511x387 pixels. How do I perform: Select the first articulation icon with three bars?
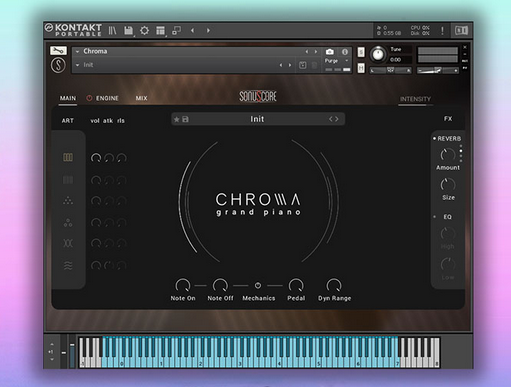68,157
